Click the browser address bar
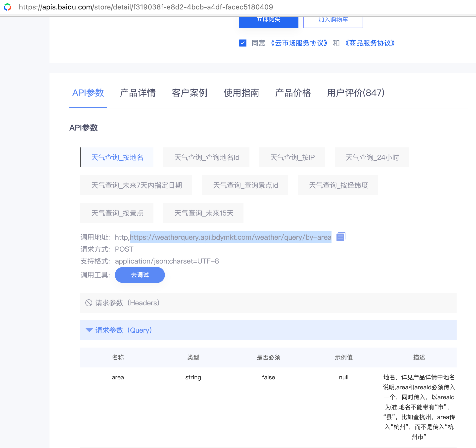 (x=149, y=7)
